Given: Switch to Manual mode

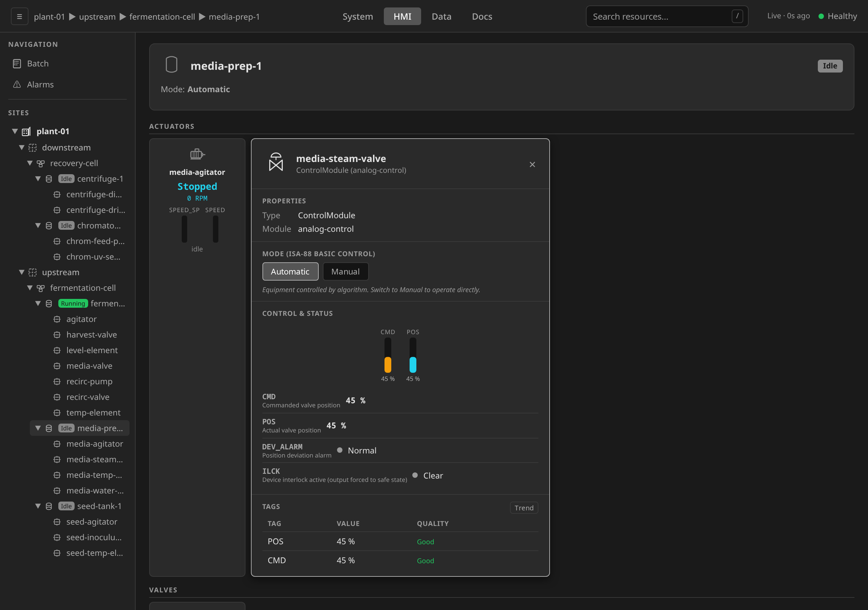Looking at the screenshot, I should click(346, 271).
